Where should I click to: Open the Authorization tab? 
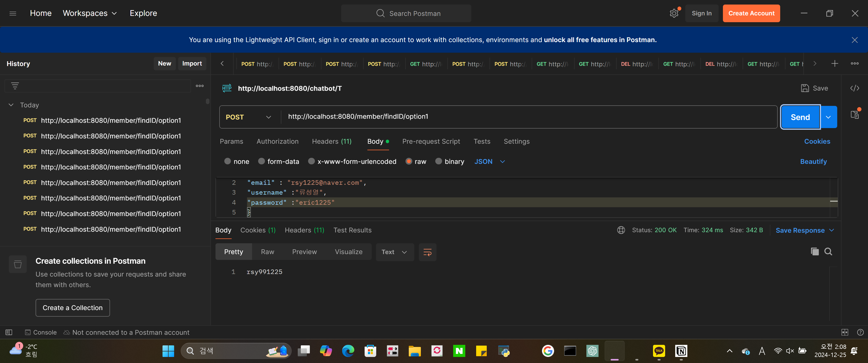pos(277,142)
